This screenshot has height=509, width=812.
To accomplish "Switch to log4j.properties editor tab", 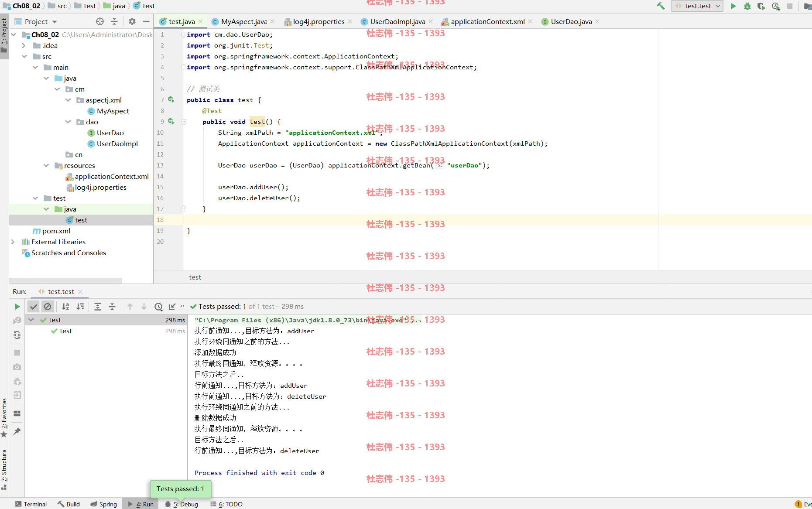I will coord(319,21).
